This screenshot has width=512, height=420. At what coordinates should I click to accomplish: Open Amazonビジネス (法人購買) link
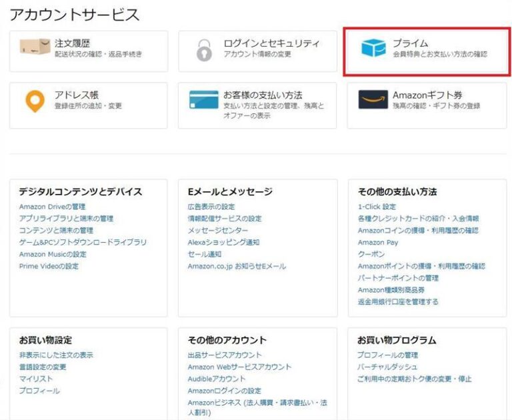point(257,407)
